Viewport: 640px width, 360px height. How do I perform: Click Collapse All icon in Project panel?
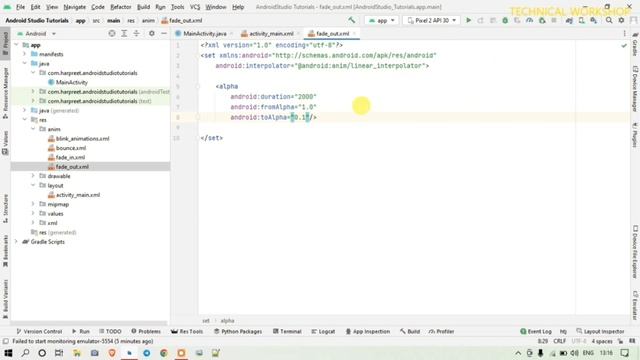click(136, 33)
